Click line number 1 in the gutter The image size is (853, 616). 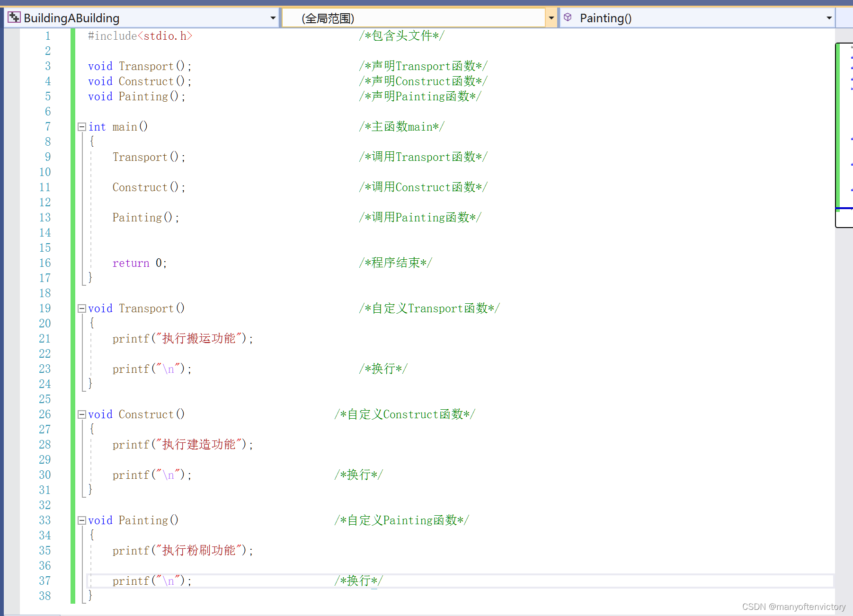point(48,36)
